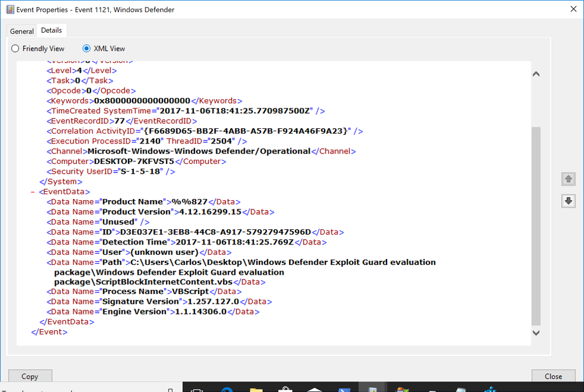Close the Event Properties window with X

pyautogui.click(x=573, y=9)
